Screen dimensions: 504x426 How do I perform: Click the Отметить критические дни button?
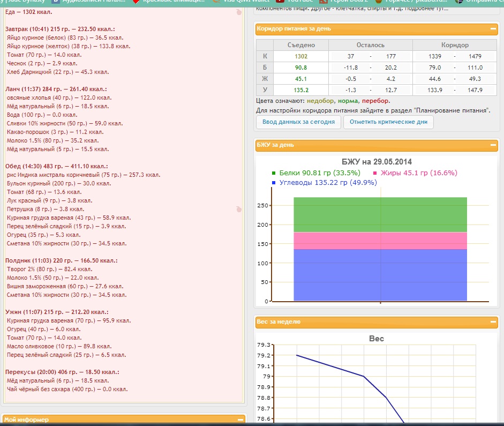coord(388,122)
